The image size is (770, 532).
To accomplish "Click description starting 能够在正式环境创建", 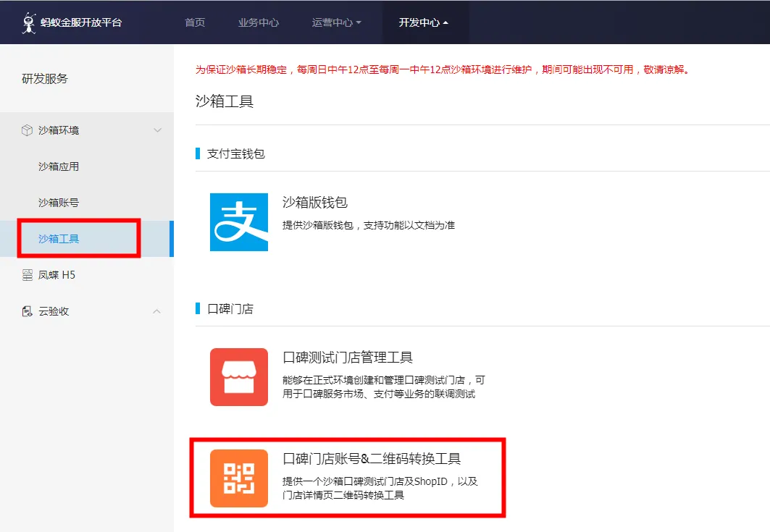I will (x=383, y=387).
